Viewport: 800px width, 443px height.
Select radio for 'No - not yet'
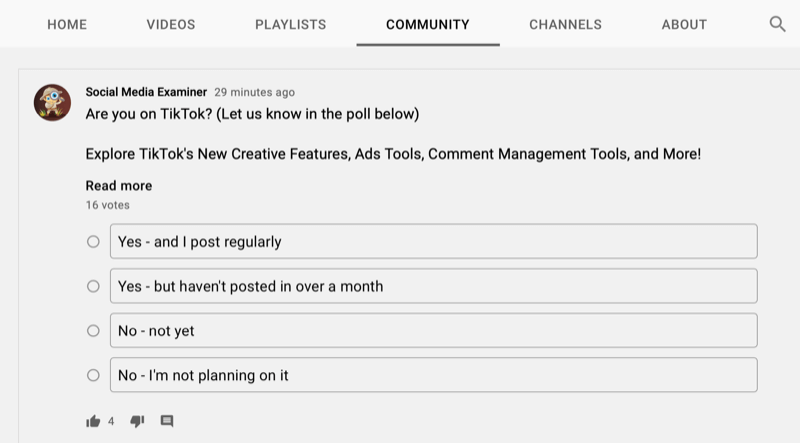click(x=93, y=331)
